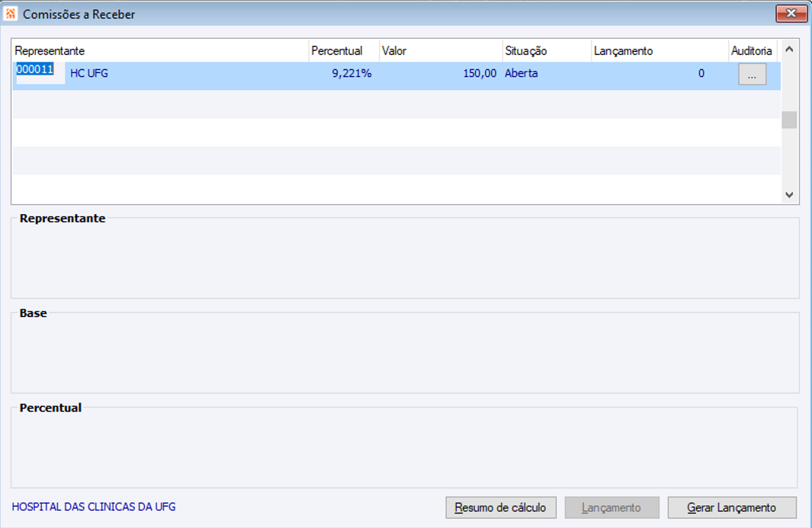This screenshot has width=812, height=528.
Task: Select the HC UFG representative name
Action: point(89,73)
